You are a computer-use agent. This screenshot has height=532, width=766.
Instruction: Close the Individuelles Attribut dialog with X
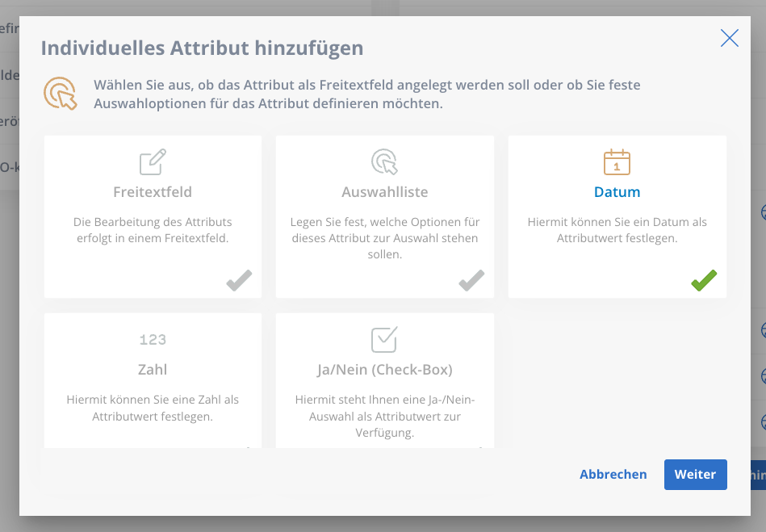pos(730,38)
